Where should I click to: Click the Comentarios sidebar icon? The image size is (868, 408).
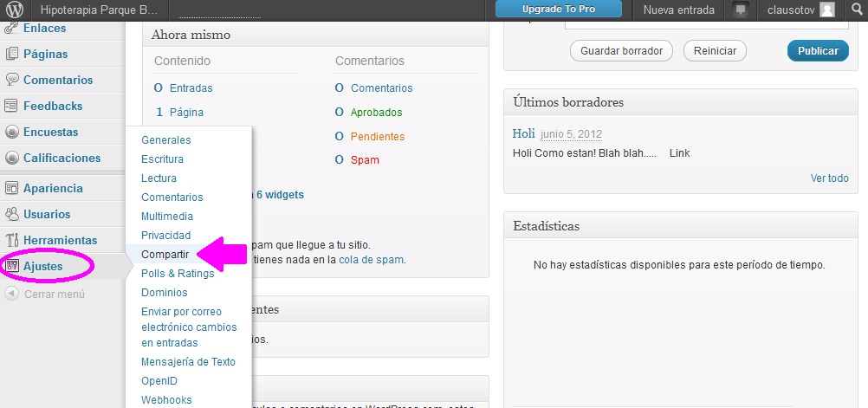click(x=12, y=80)
